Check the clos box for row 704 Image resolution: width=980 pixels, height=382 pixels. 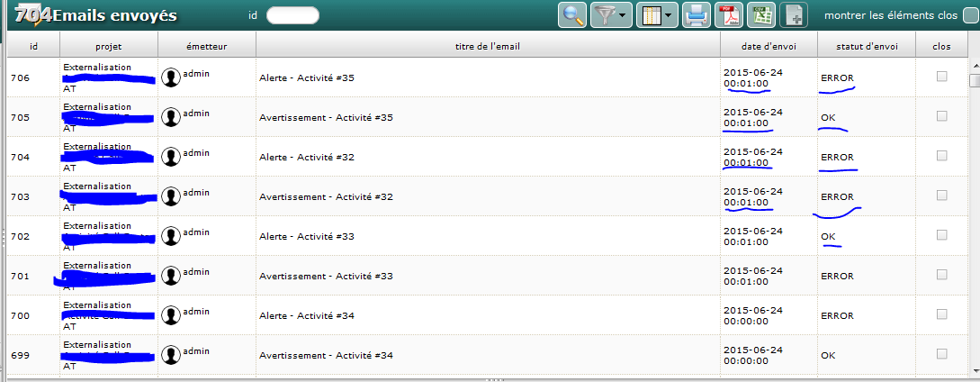pyautogui.click(x=941, y=155)
